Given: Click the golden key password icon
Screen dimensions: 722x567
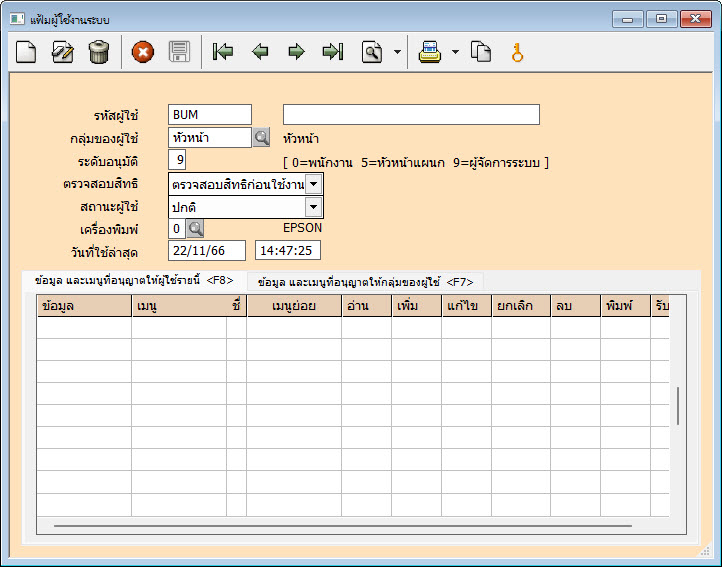Looking at the screenshot, I should coord(517,52).
